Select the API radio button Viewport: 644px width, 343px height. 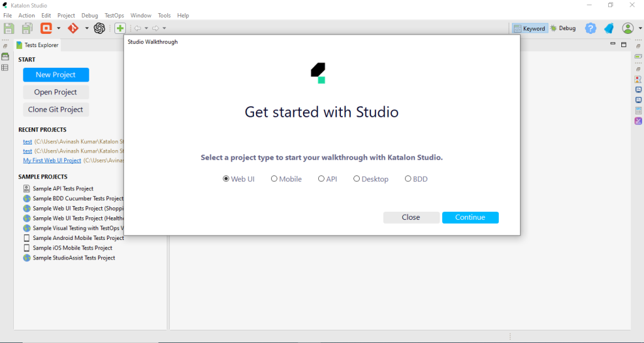321,179
